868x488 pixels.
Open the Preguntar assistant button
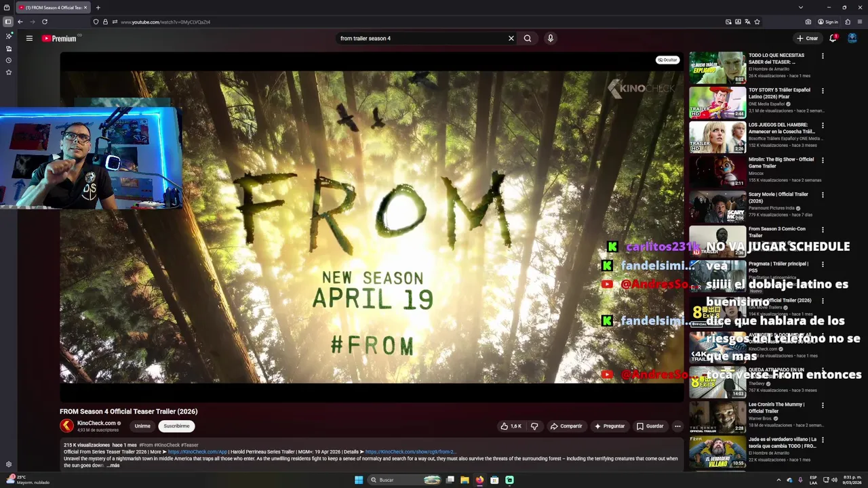click(610, 426)
